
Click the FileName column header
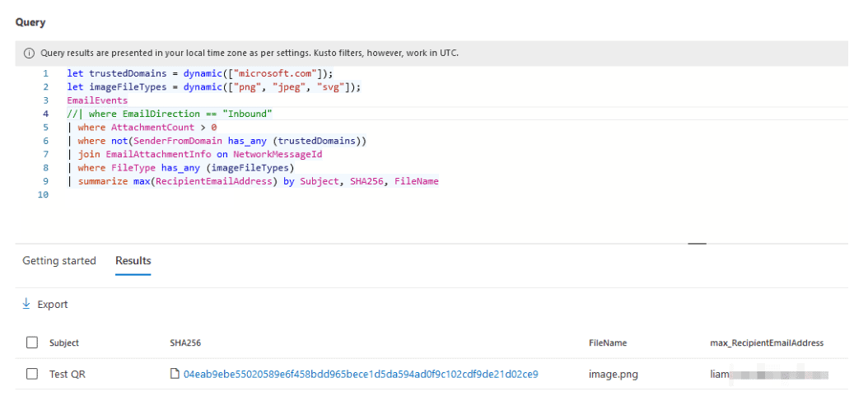pos(607,343)
